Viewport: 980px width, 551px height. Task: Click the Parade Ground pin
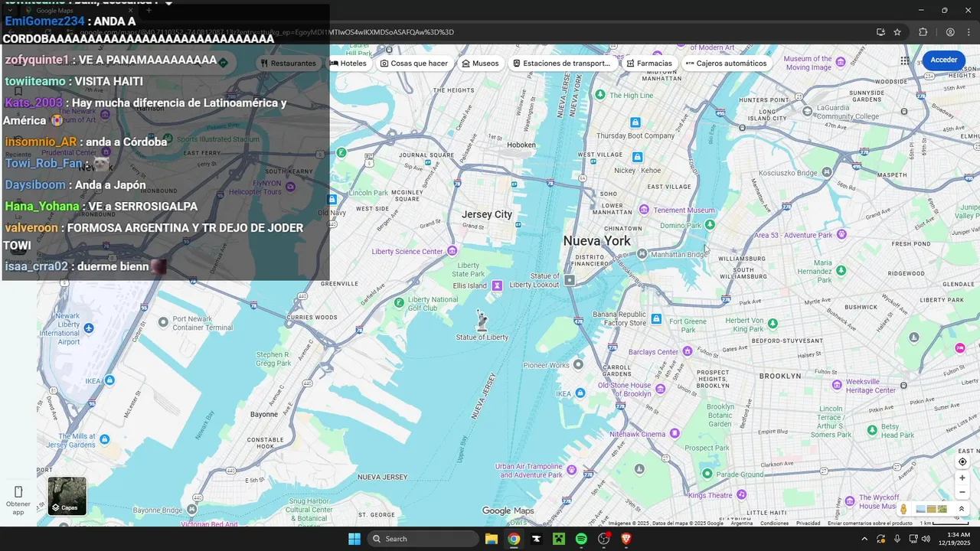[706, 474]
